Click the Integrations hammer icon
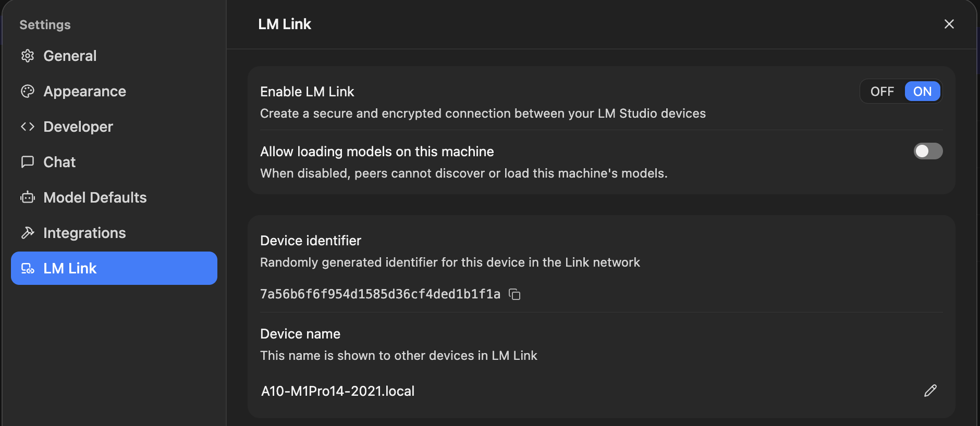 [x=28, y=233]
